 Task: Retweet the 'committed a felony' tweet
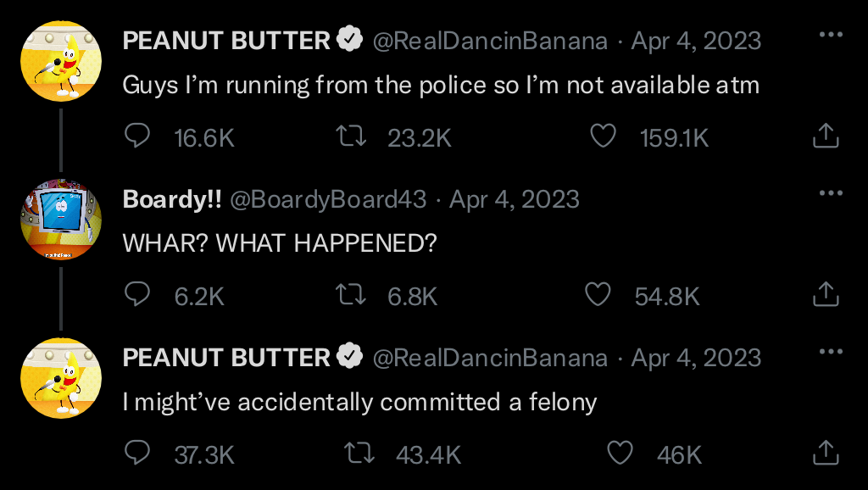(x=359, y=453)
